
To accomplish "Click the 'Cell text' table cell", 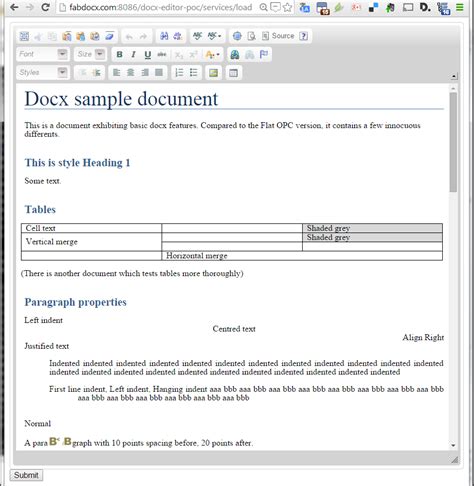I will (x=91, y=228).
